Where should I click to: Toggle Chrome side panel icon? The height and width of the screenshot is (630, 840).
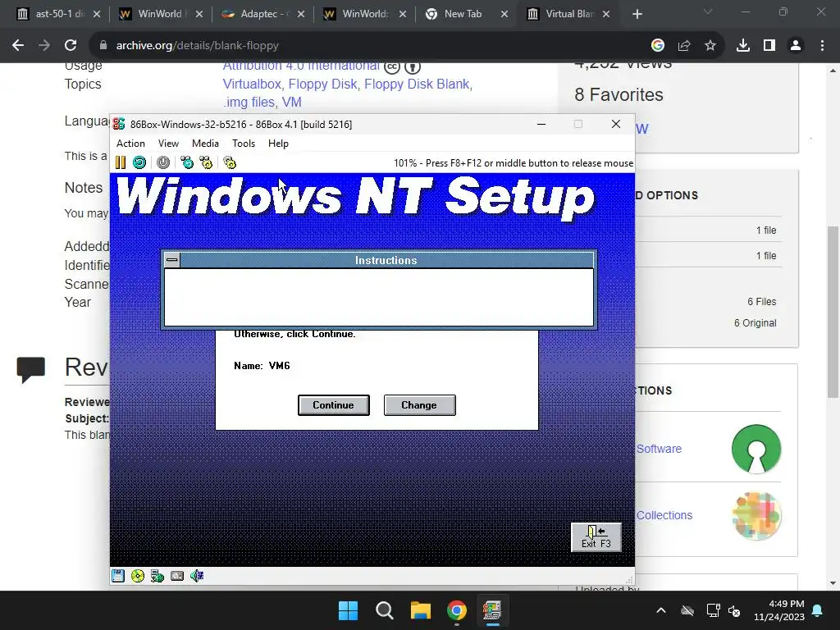(769, 46)
